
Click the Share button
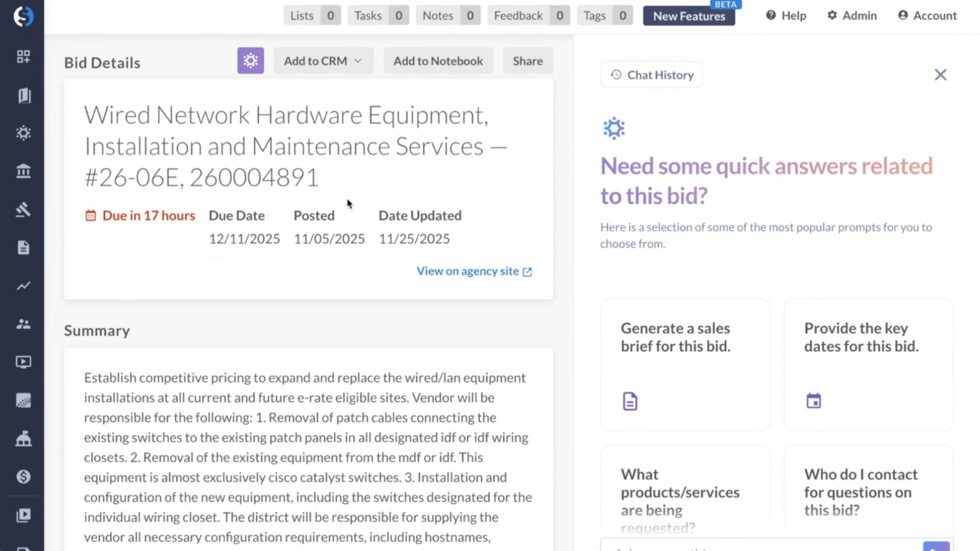(527, 61)
